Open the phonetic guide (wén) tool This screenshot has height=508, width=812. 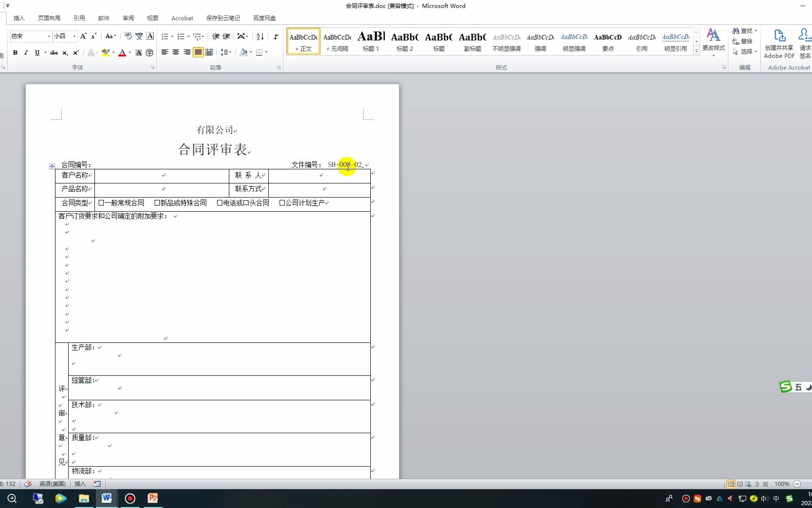(139, 36)
